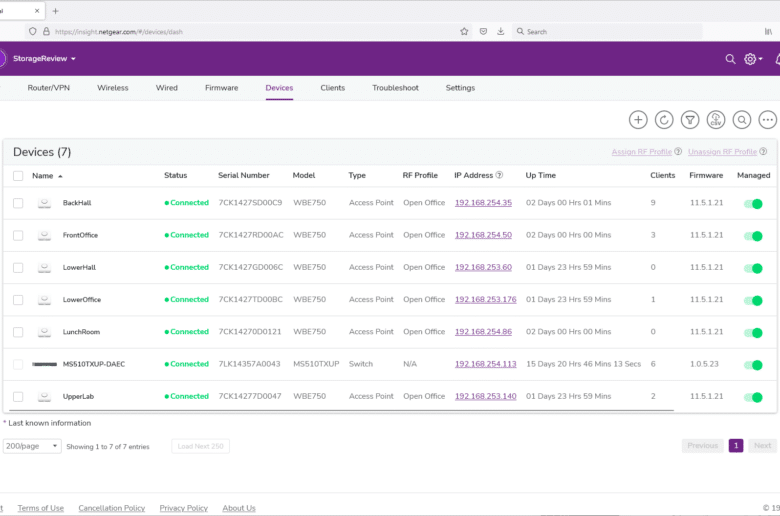
Task: Click the Up Time column header
Action: (541, 175)
